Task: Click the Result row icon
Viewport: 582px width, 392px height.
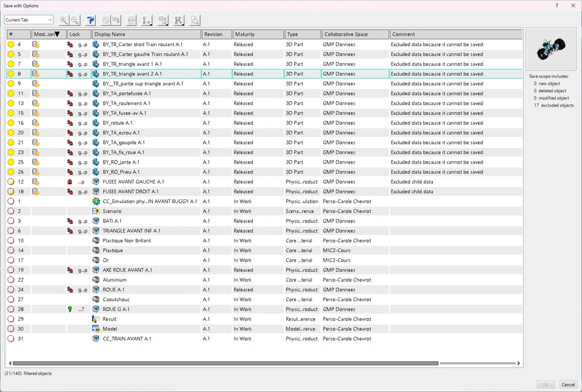Action: point(96,319)
